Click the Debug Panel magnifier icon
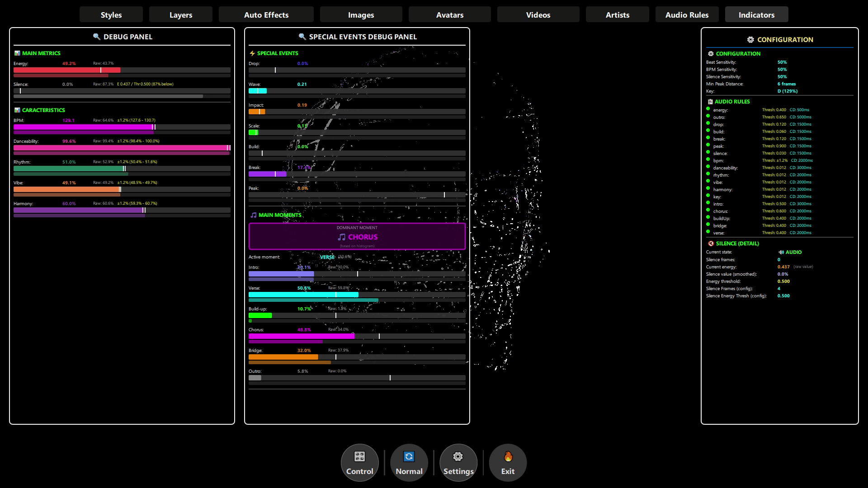 click(x=96, y=37)
